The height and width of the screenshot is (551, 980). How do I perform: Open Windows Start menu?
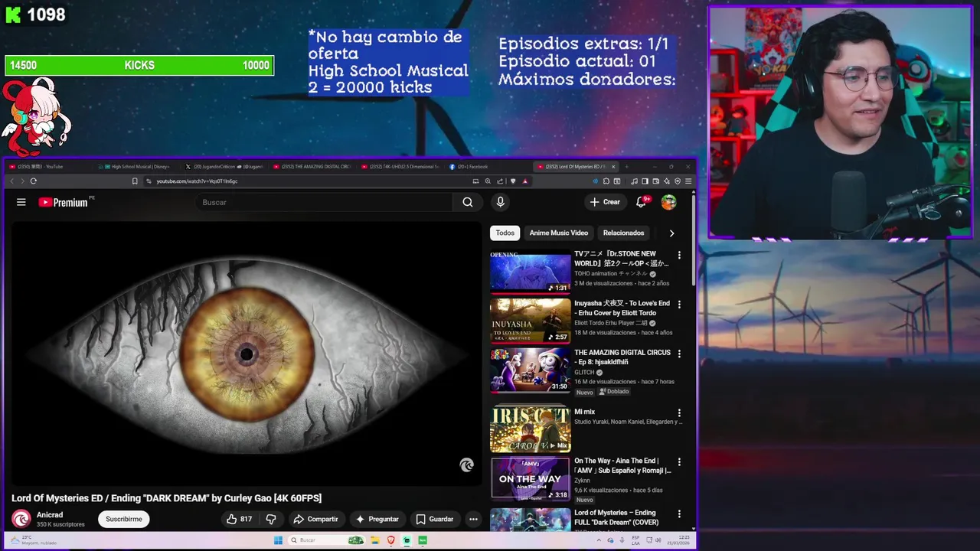click(x=278, y=540)
